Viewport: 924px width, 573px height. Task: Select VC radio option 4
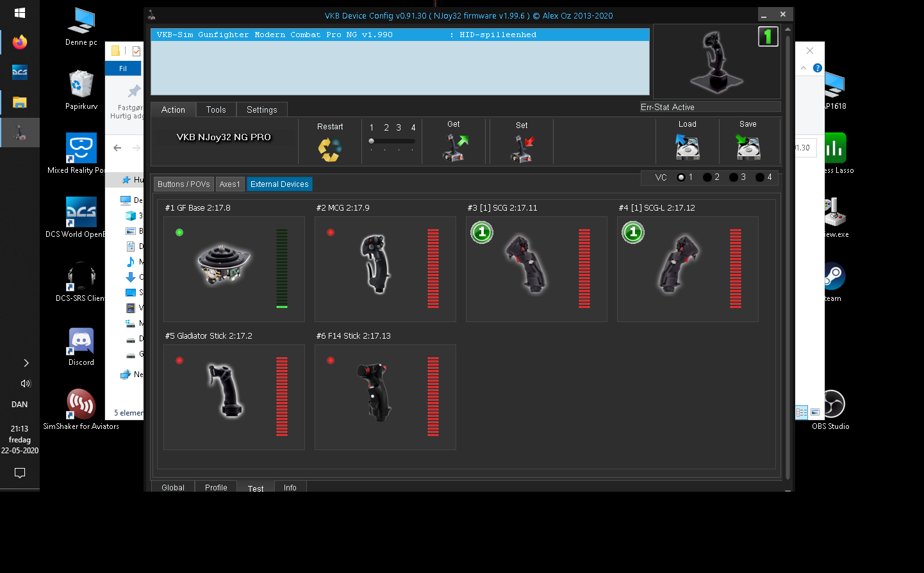tap(760, 177)
